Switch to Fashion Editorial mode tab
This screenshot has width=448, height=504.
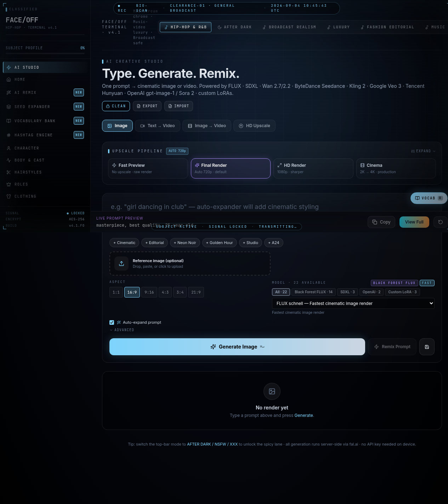387,27
